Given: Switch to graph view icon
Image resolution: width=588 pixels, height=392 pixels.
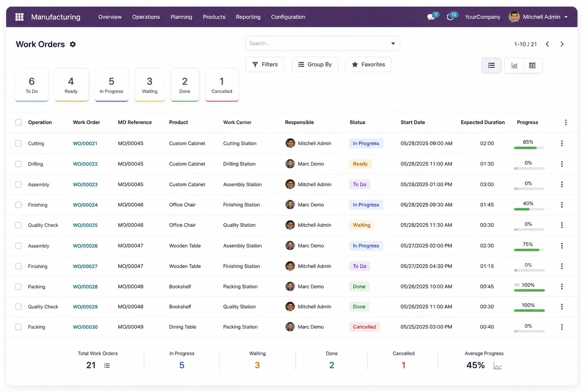Looking at the screenshot, I should pos(514,65).
